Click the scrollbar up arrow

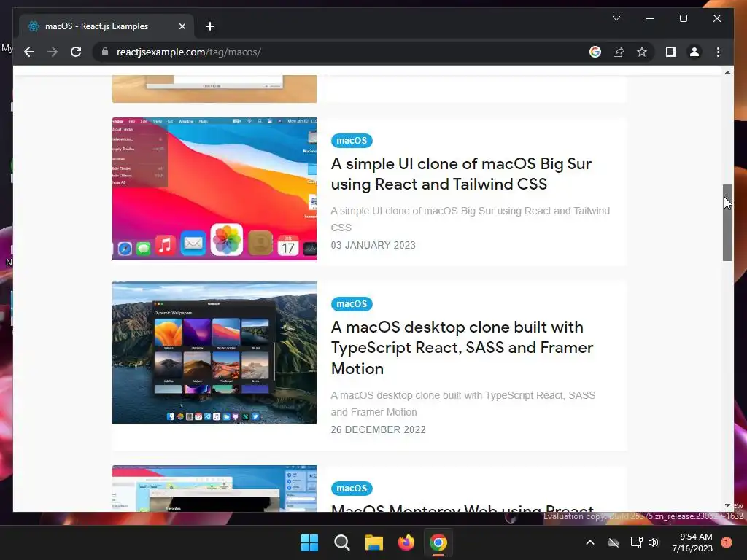point(727,72)
